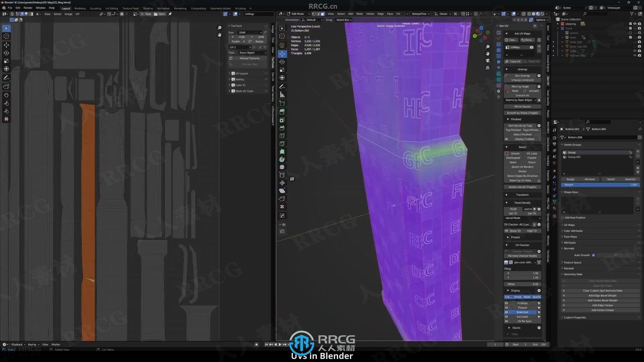Open the Zen Unwrap settings gear
Viewport: 644px width, 362px height.
(539, 76)
